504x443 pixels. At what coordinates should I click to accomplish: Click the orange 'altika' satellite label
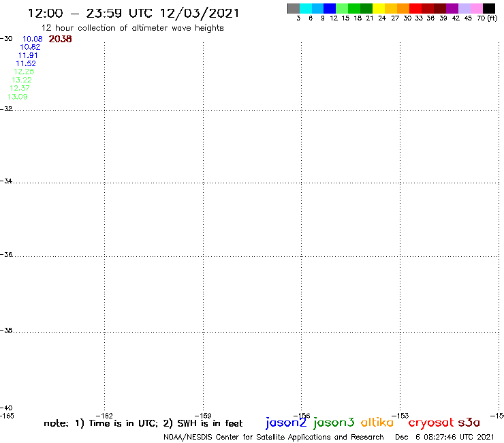[x=377, y=423]
